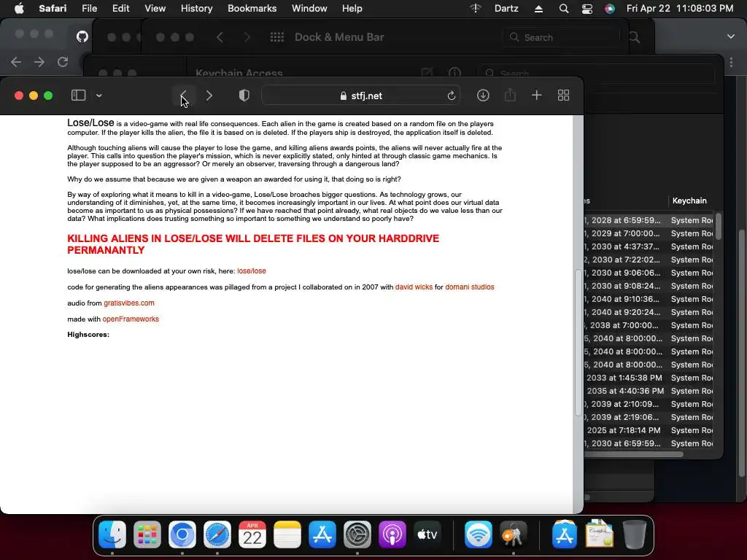Open Launchpad from the Dock
The height and width of the screenshot is (560, 747).
[x=147, y=534]
